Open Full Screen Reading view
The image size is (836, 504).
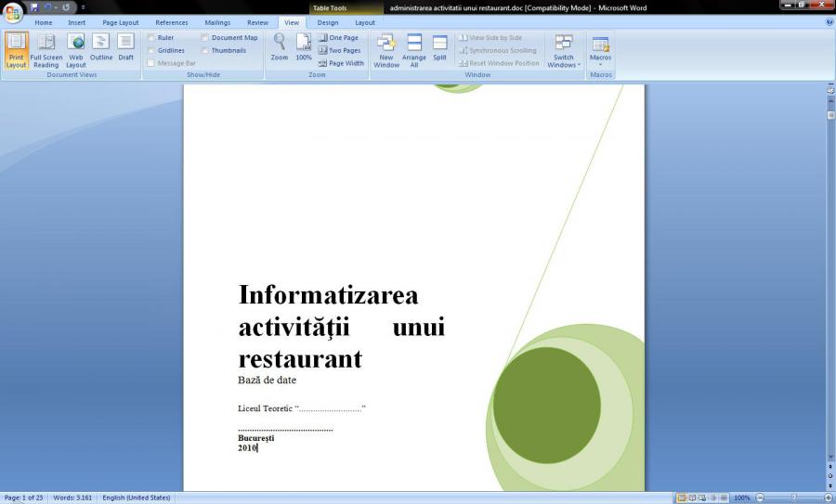point(46,50)
